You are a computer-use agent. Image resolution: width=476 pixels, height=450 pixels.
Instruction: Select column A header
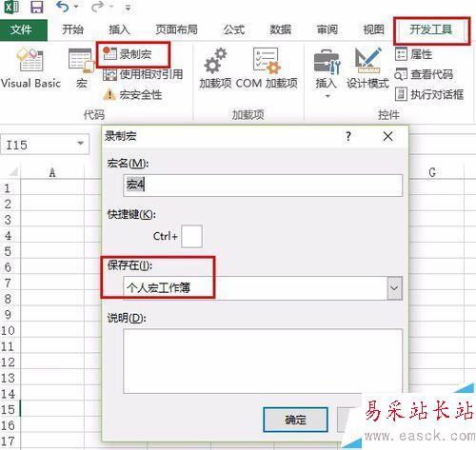(52, 172)
